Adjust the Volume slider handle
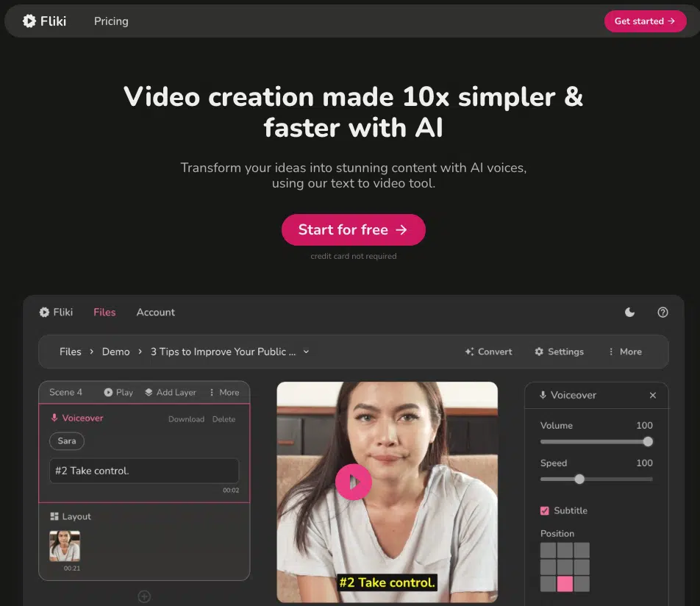 [648, 442]
